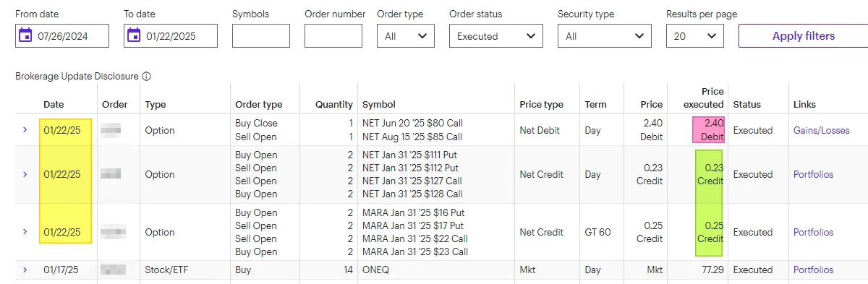Click the Apply filters button
The width and height of the screenshot is (868, 284).
pos(803,36)
